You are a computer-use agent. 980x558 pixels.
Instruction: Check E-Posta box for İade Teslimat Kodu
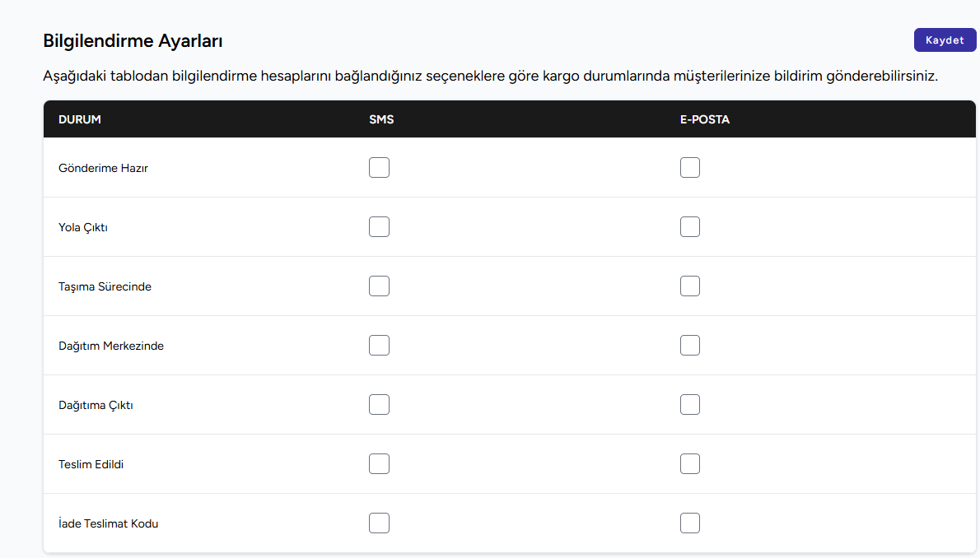pyautogui.click(x=690, y=523)
